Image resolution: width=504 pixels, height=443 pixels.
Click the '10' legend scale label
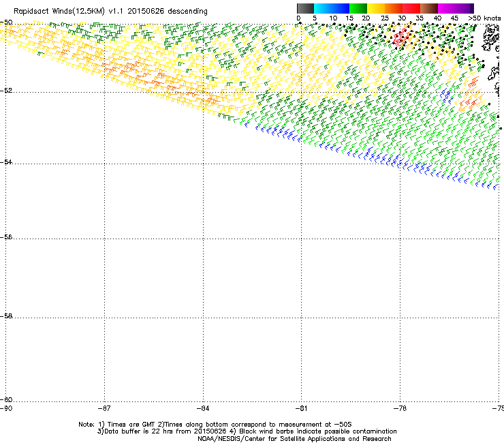[333, 18]
